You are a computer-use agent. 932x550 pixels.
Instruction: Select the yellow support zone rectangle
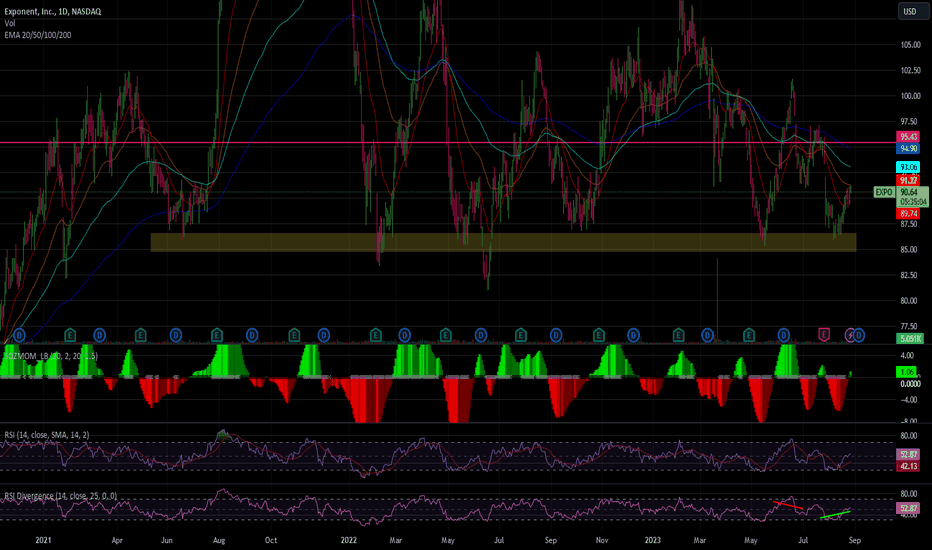pos(503,242)
